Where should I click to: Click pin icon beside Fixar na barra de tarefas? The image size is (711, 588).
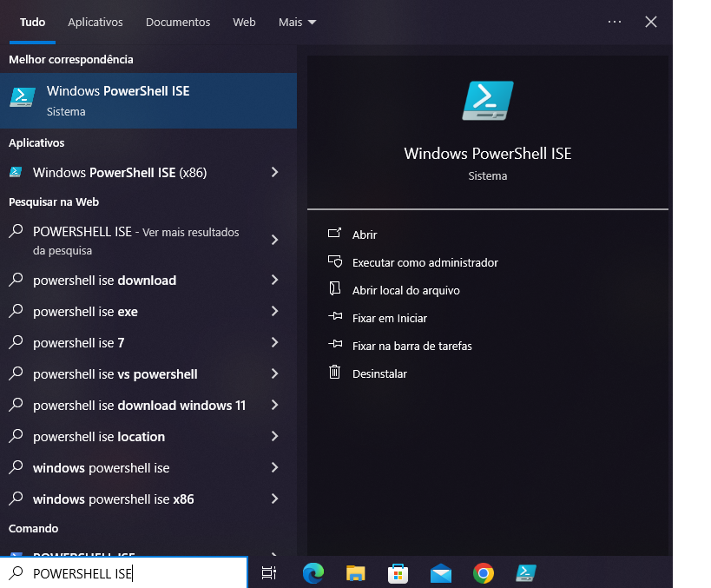(x=335, y=344)
